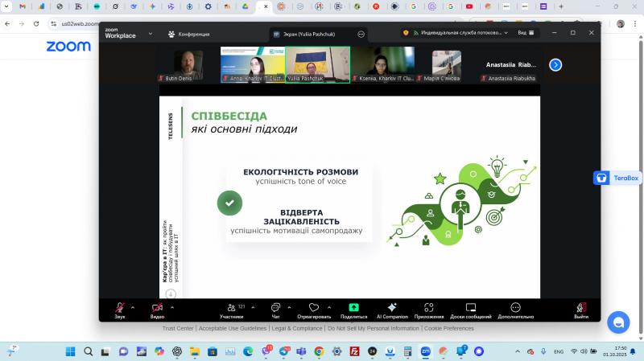
Task: Open the Участники participants panel
Action: pos(231,308)
